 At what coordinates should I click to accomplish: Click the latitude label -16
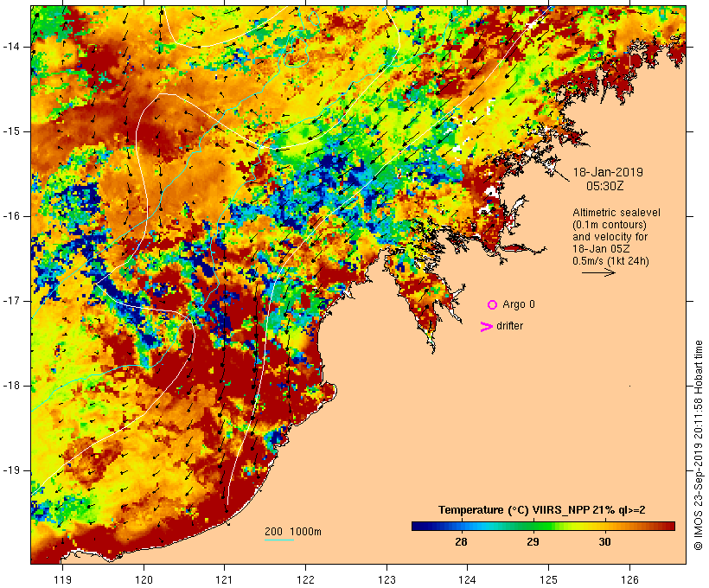[11, 216]
